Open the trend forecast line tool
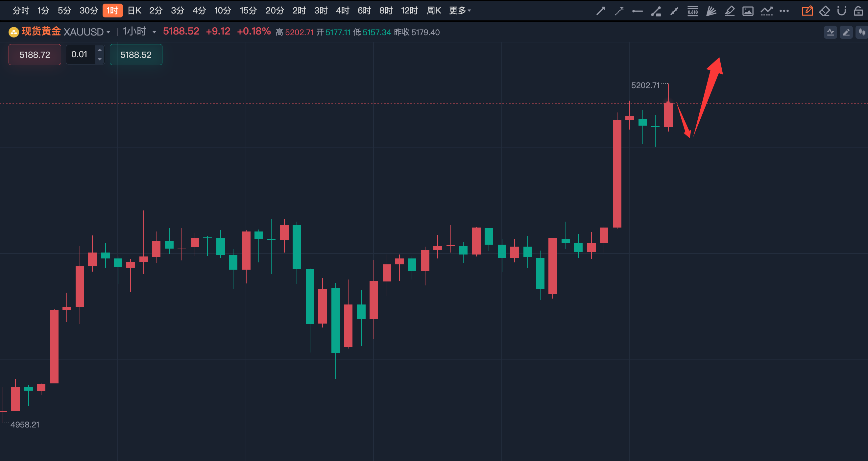The width and height of the screenshot is (868, 461). click(x=766, y=11)
